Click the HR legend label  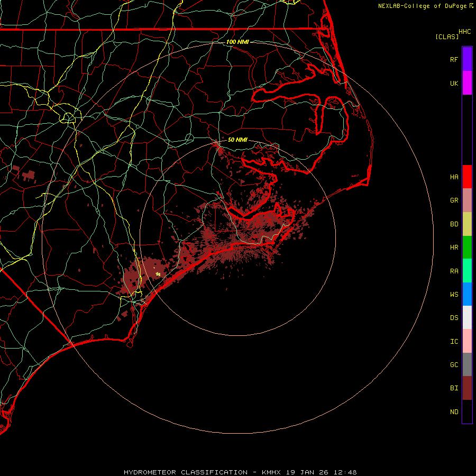[x=454, y=248]
